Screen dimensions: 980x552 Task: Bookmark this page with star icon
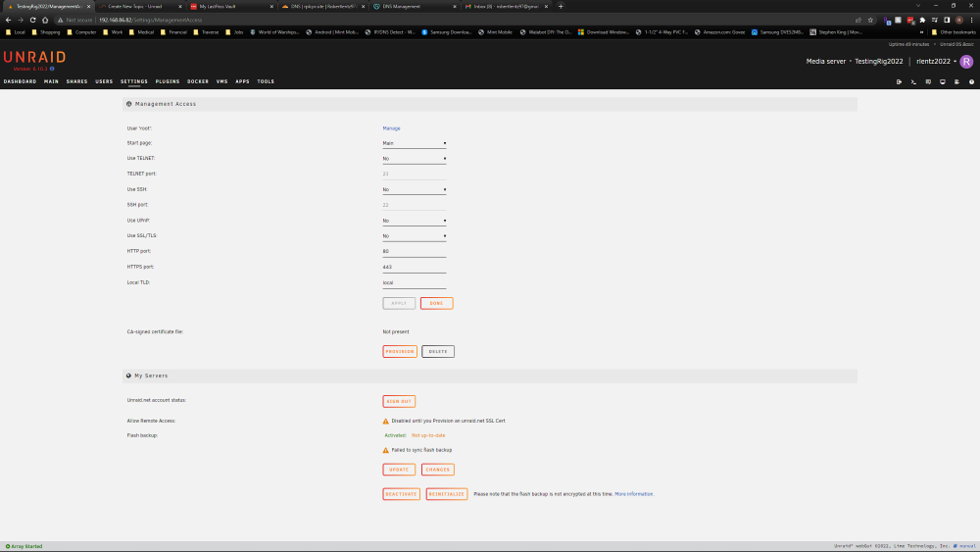pos(870,20)
